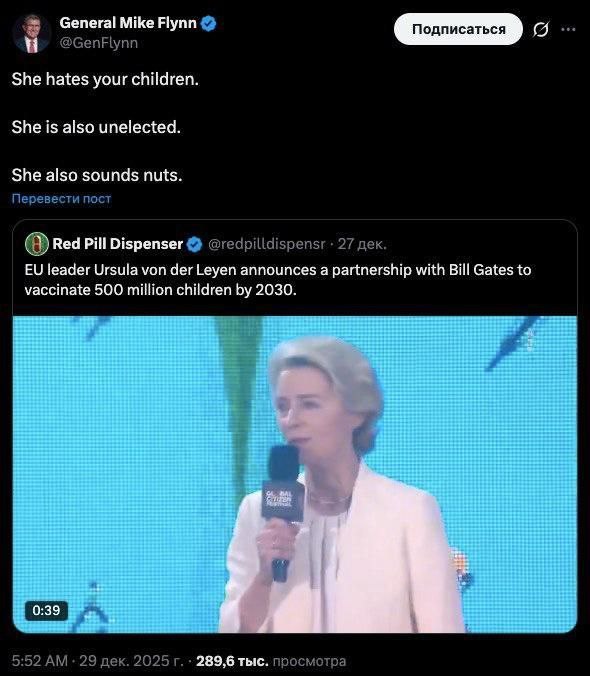
Task: Open the three-dot more options menu
Action: tap(568, 29)
